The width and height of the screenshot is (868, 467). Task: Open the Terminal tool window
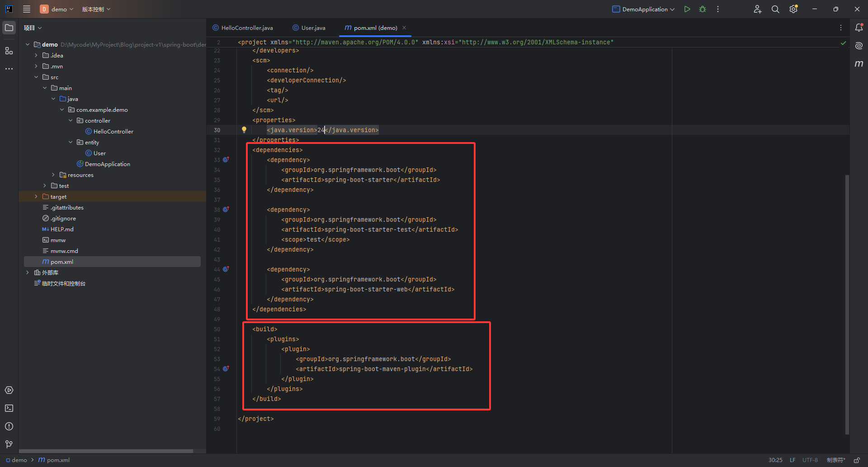click(9, 408)
